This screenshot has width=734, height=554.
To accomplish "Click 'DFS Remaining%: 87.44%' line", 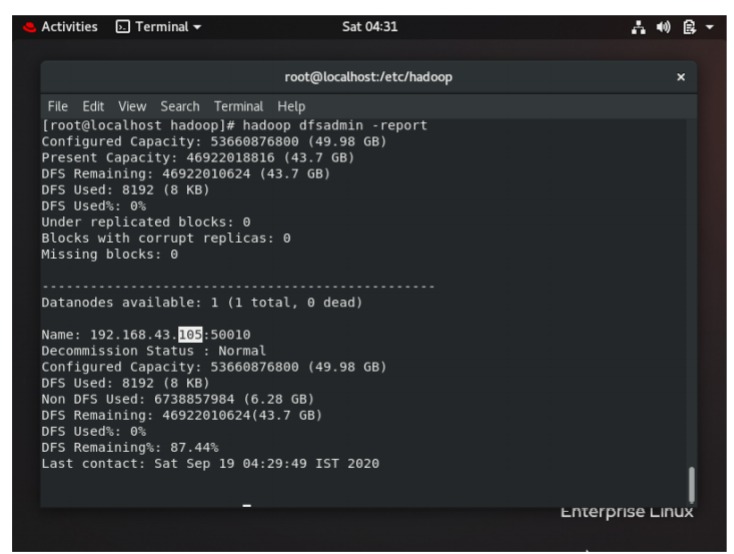I will click(130, 448).
